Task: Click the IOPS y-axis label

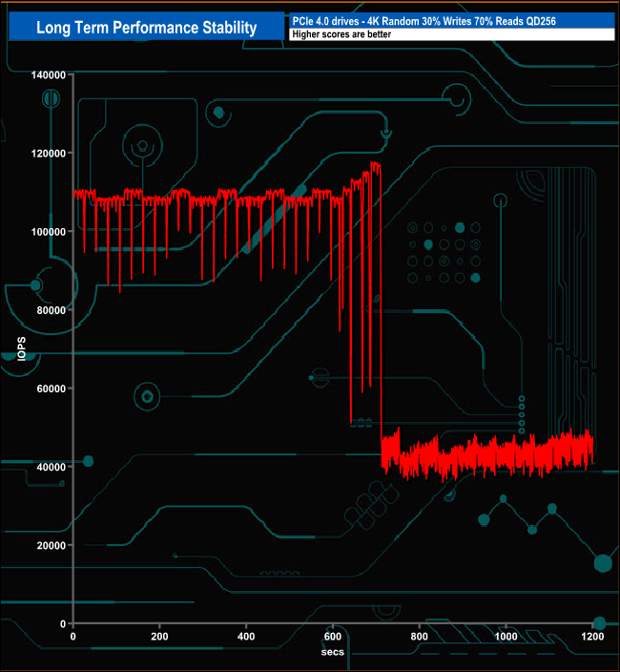Action: [22, 348]
